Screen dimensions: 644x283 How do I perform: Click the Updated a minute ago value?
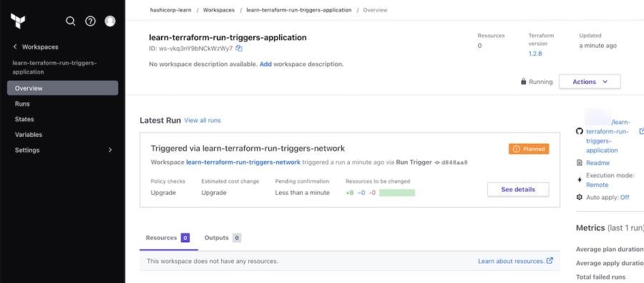(598, 46)
